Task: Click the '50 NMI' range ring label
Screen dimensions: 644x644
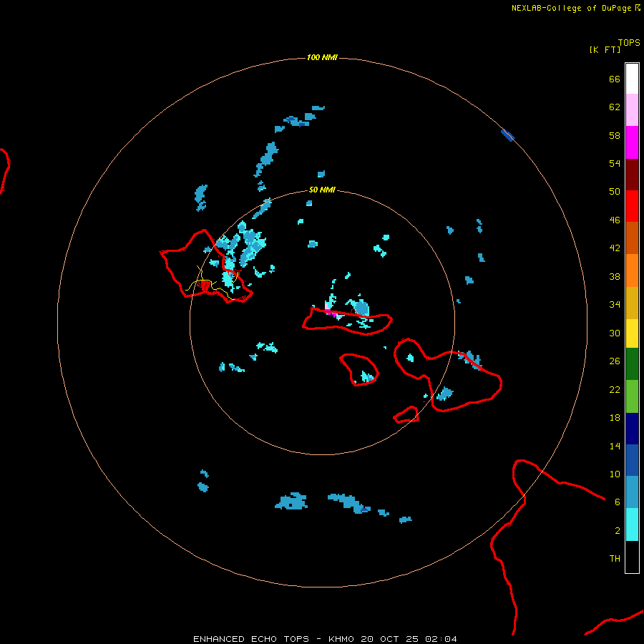Action: coord(322,190)
